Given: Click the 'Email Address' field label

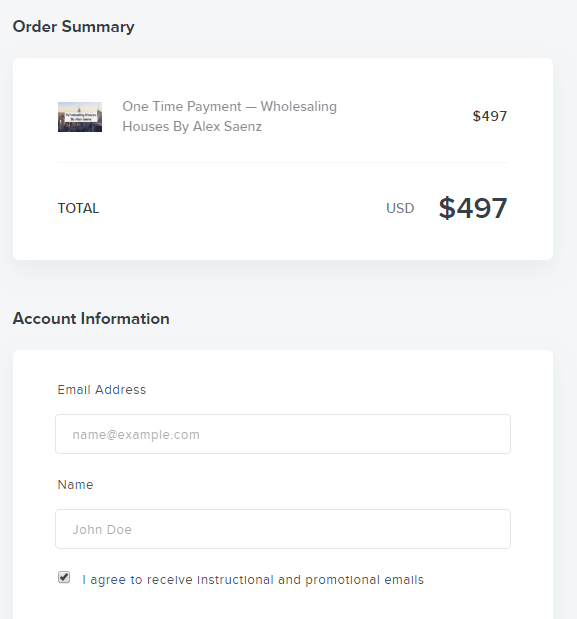Looking at the screenshot, I should (x=102, y=390).
